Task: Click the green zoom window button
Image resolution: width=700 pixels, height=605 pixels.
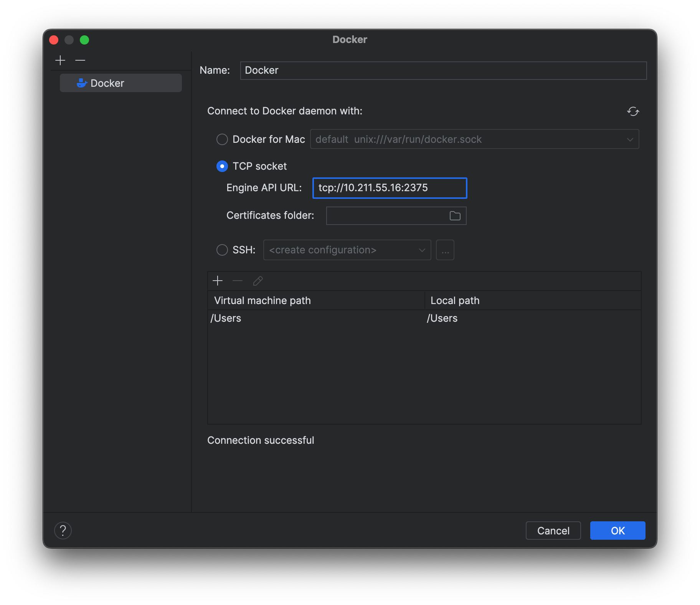Action: click(x=84, y=40)
